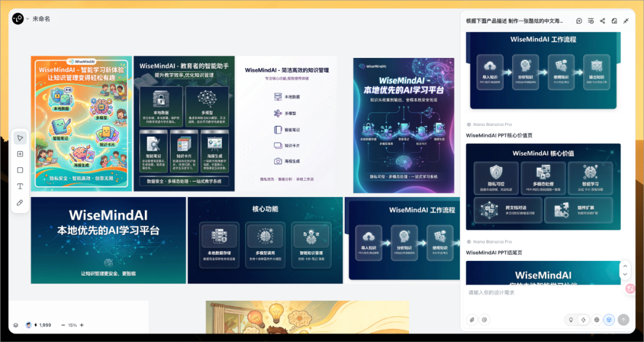
Task: Send the message with the arrow button
Action: point(624,319)
